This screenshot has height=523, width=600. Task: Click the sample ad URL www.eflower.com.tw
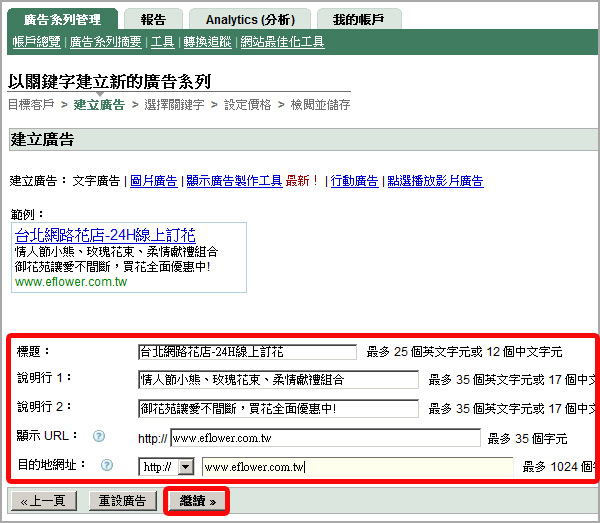pos(71,282)
